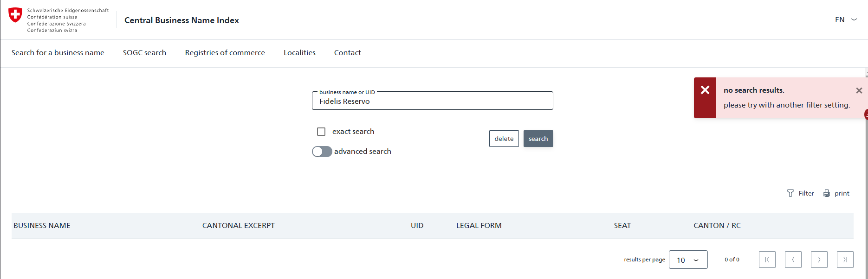Screen dimensions: 868x279
Task: Go to the next results page
Action: (819, 260)
